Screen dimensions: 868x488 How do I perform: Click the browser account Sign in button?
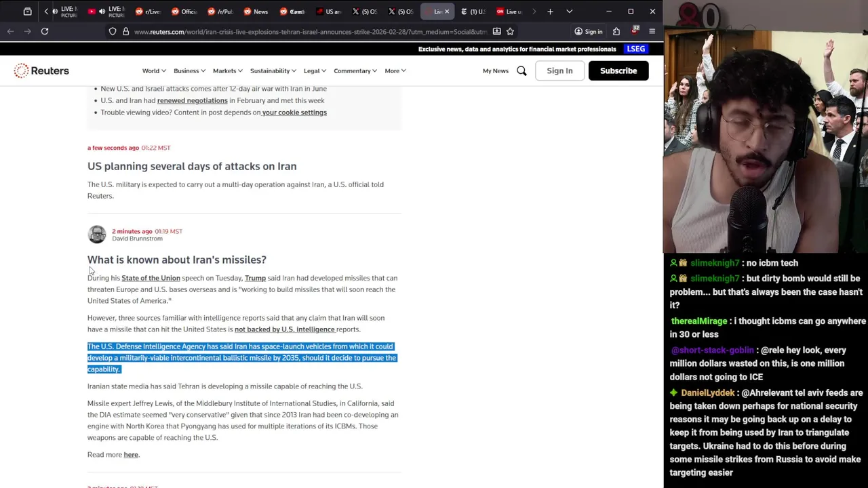click(588, 31)
